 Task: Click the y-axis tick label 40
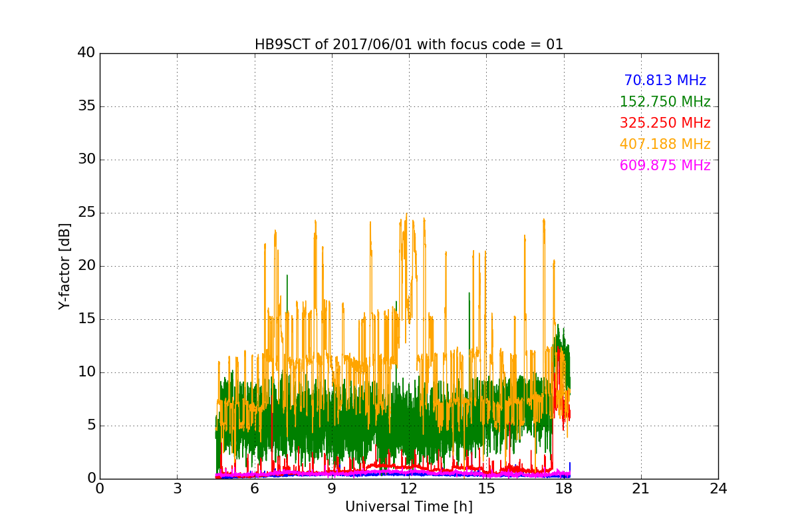pyautogui.click(x=86, y=53)
